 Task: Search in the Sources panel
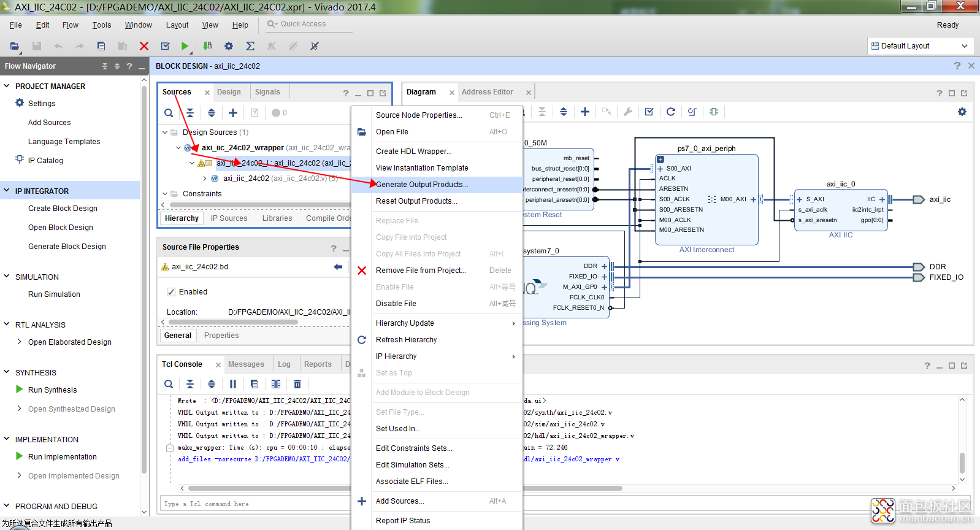(169, 113)
